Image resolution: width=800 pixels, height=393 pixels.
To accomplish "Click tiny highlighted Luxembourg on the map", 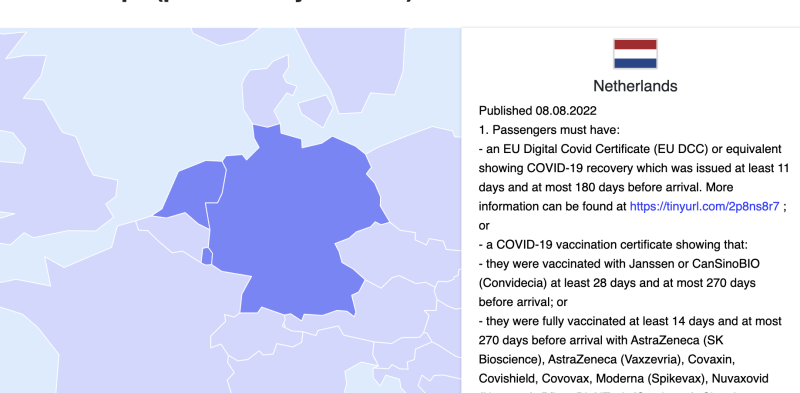I will point(207,256).
